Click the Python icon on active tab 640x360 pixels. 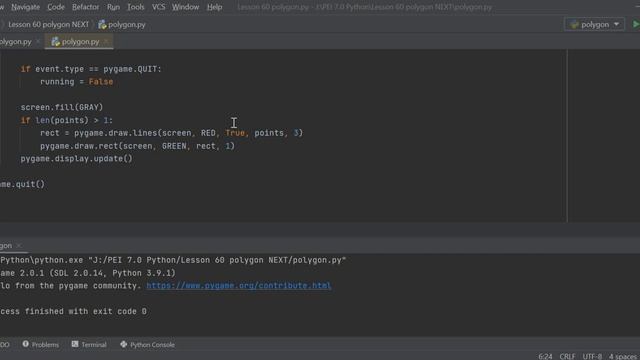point(56,42)
